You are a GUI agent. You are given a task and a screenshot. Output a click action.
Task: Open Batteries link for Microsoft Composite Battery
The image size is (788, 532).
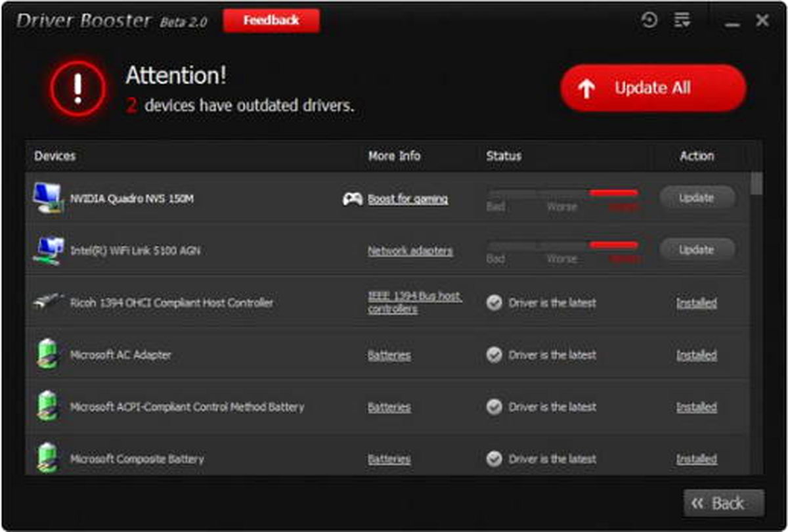pos(389,458)
